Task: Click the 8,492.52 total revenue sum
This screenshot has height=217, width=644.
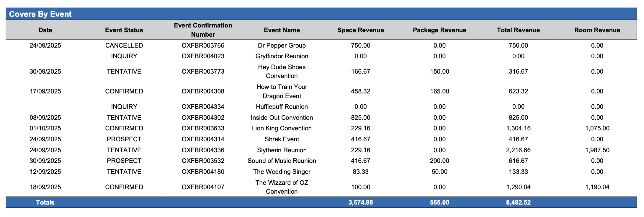Action: point(518,203)
